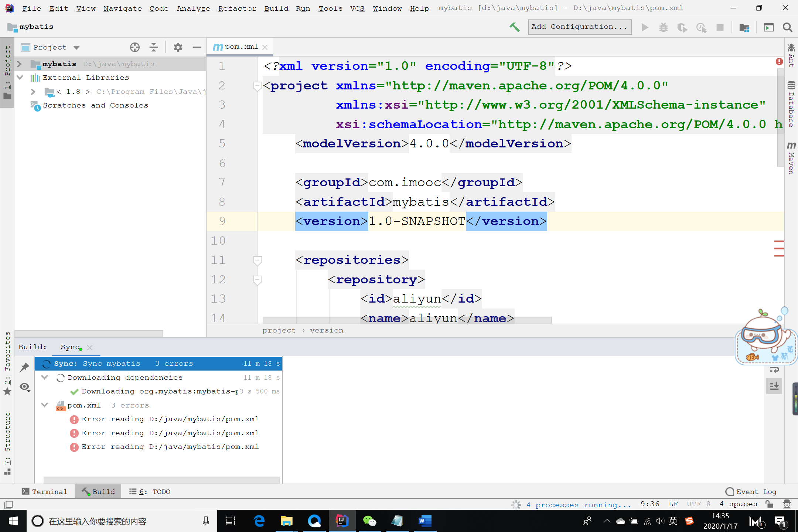Toggle the eye view filter in Build panel

click(x=24, y=387)
